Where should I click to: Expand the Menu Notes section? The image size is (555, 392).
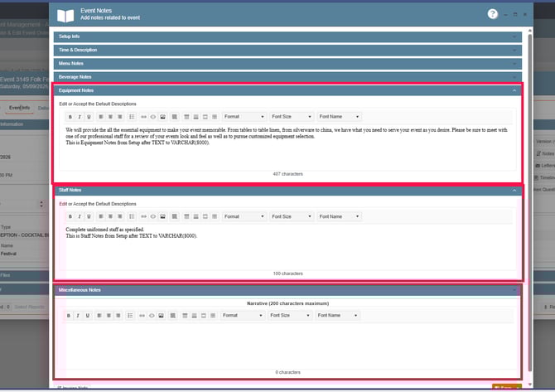click(287, 63)
